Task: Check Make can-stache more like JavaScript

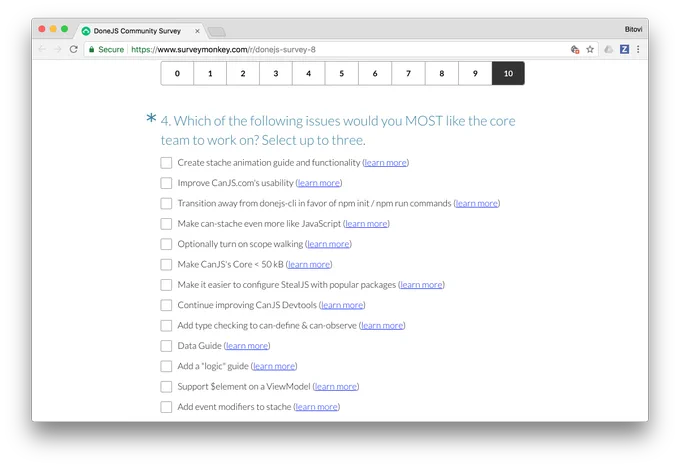Action: (166, 224)
